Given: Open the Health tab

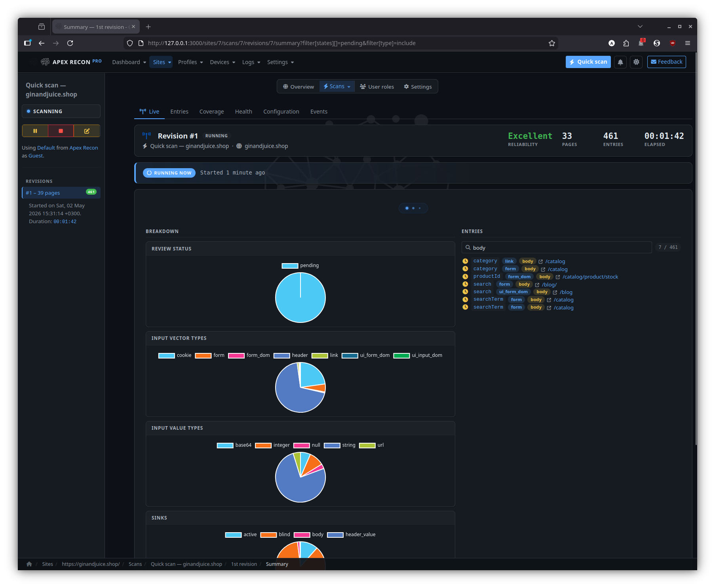Looking at the screenshot, I should (x=243, y=112).
